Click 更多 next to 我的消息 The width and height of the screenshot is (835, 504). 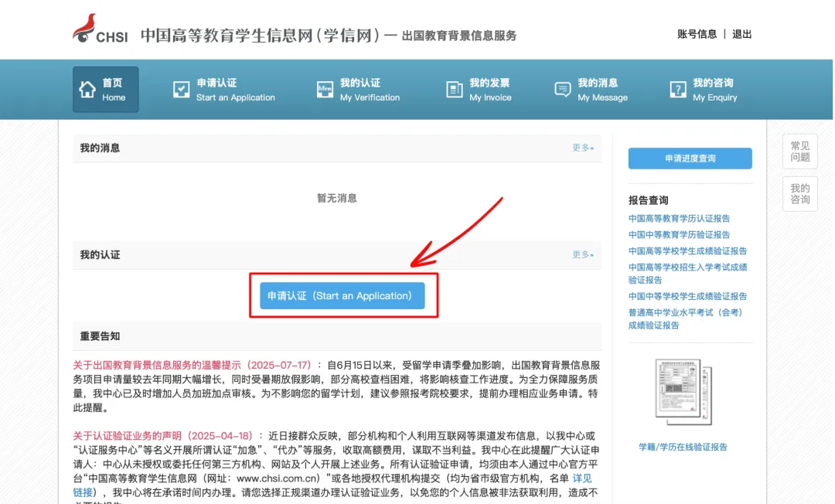pos(583,148)
